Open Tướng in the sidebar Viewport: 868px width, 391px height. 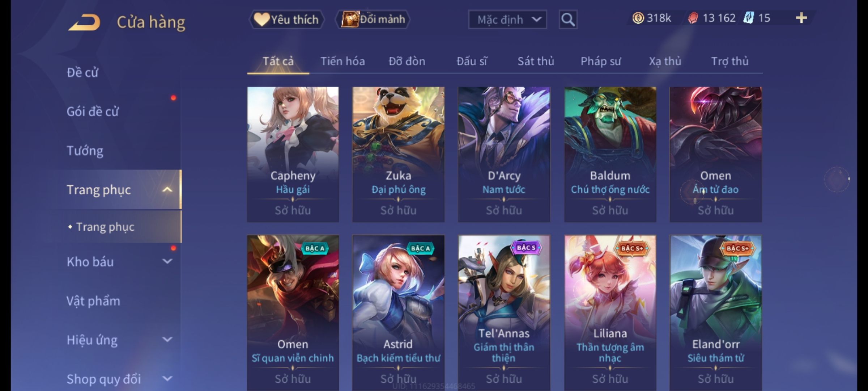coord(85,151)
